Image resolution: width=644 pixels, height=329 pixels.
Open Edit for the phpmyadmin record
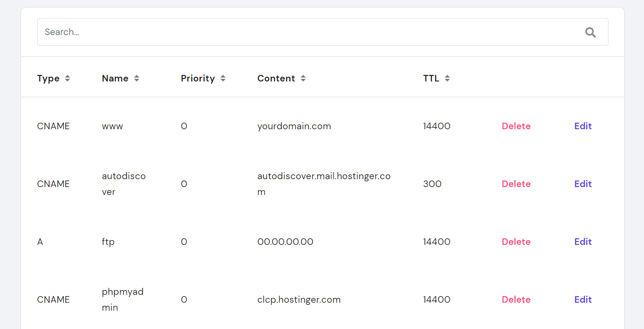(583, 300)
